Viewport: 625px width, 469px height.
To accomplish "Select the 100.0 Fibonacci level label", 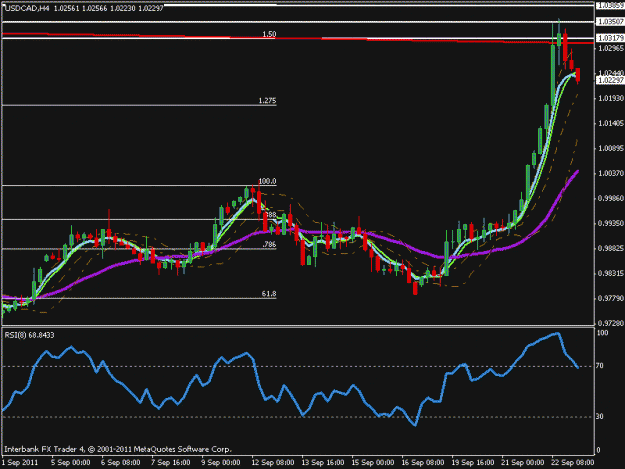I will 267,181.
